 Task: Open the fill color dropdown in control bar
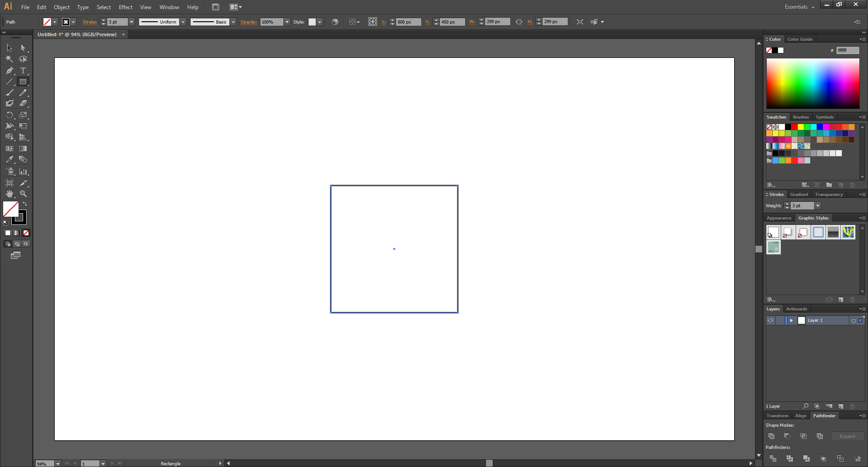(55, 22)
